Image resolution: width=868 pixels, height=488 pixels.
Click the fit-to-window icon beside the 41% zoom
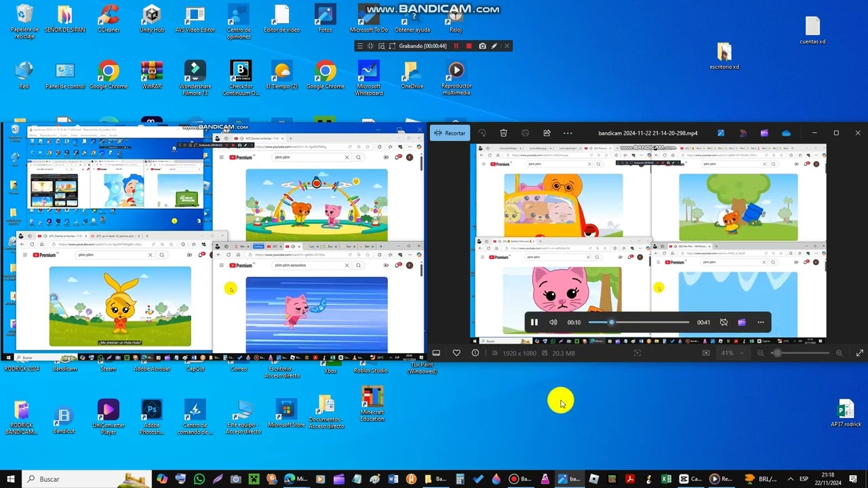706,353
